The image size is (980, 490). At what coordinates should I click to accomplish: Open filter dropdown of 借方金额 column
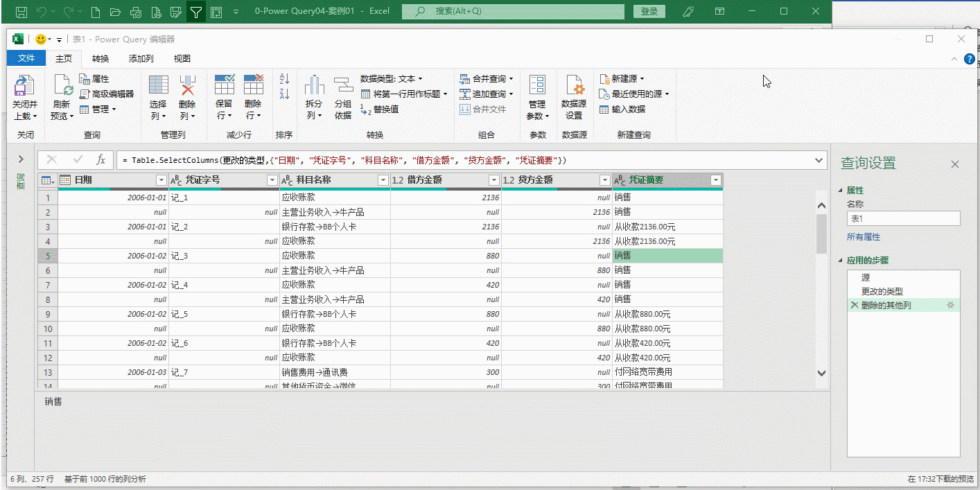point(494,180)
